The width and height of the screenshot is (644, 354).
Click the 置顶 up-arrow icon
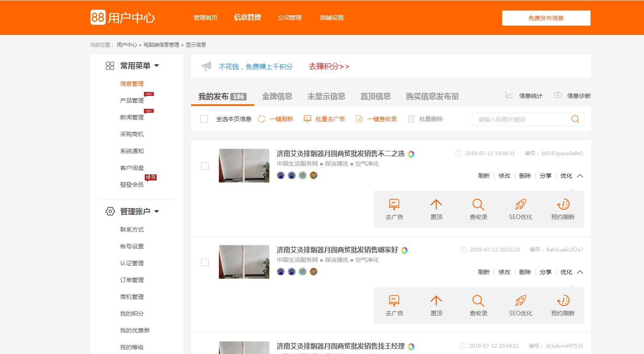click(x=436, y=205)
